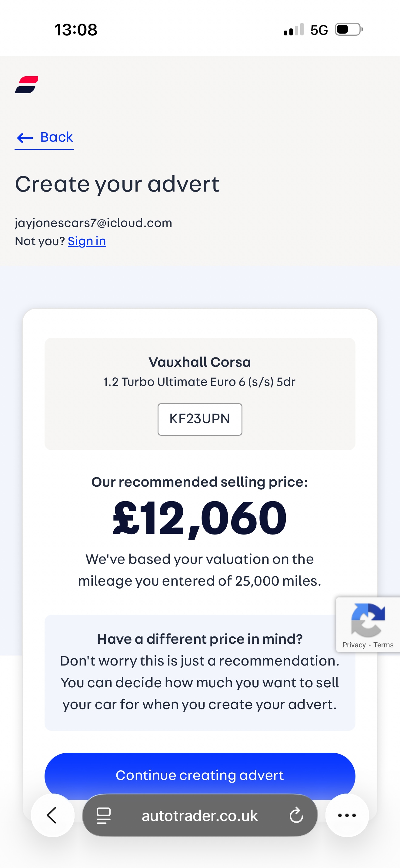The height and width of the screenshot is (868, 400).
Task: Click the Back arrow link
Action: [44, 137]
